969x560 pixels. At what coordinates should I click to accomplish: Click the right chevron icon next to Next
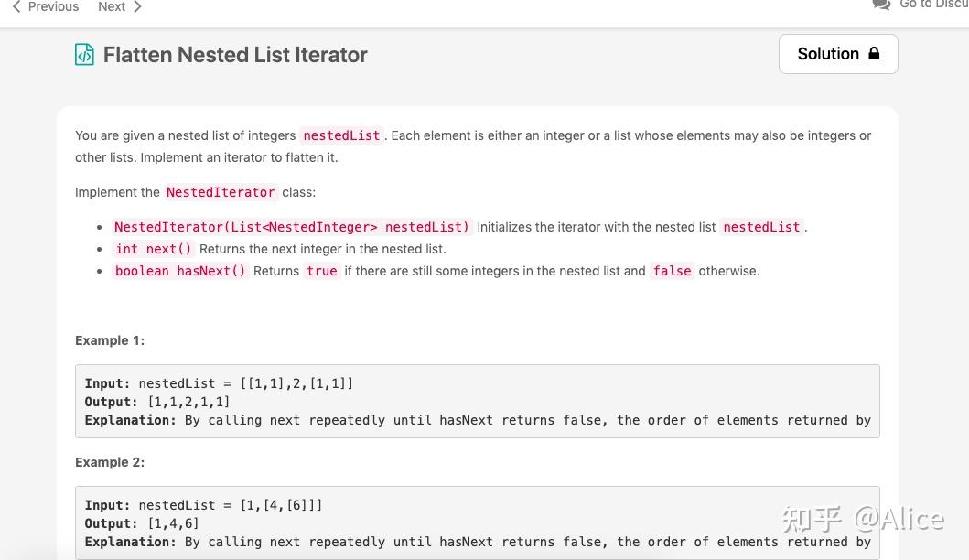point(136,6)
